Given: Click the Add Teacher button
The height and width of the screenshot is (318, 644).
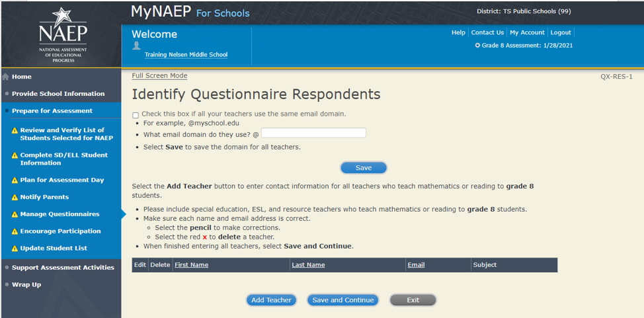Looking at the screenshot, I should (271, 300).
